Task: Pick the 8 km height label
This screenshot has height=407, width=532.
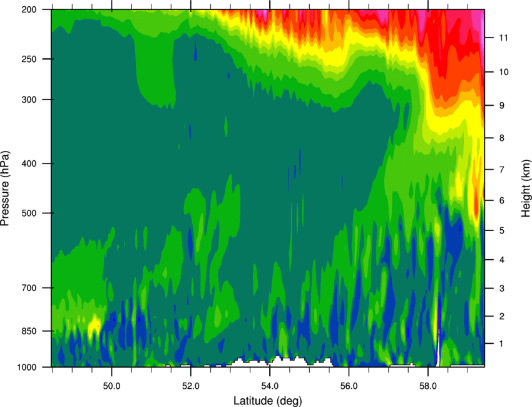Action: [501, 138]
